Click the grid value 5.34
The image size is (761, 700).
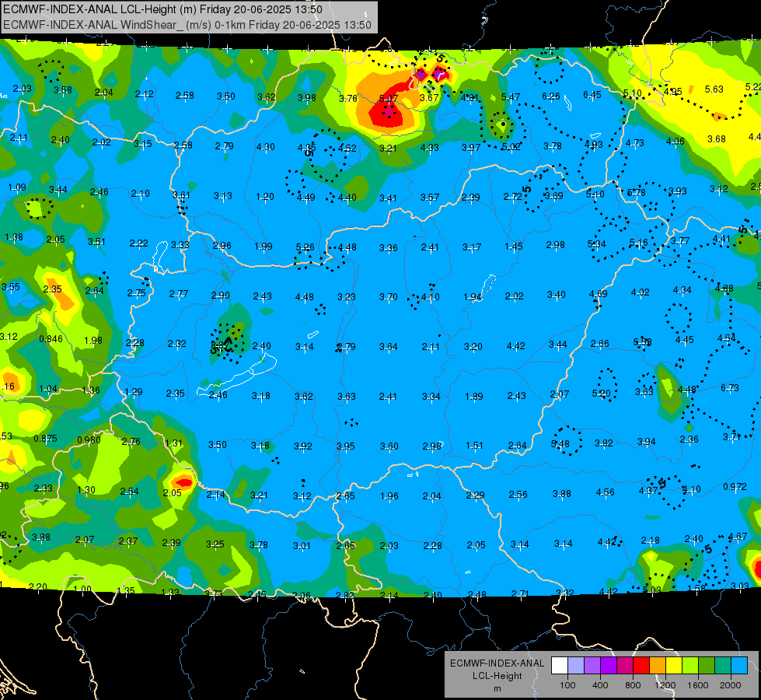coord(596,244)
